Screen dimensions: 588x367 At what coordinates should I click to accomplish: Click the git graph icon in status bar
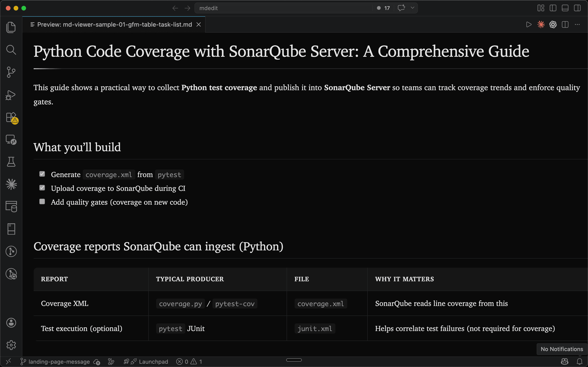[111, 362]
